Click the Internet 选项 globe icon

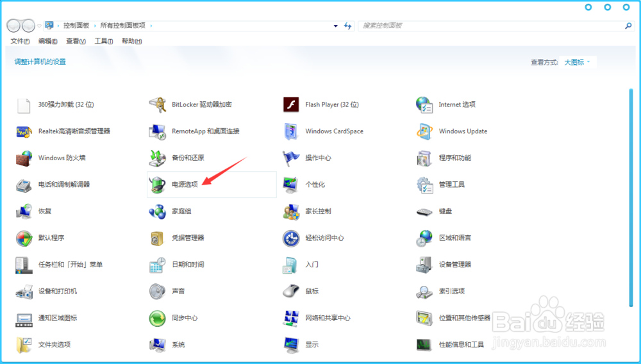click(x=424, y=104)
